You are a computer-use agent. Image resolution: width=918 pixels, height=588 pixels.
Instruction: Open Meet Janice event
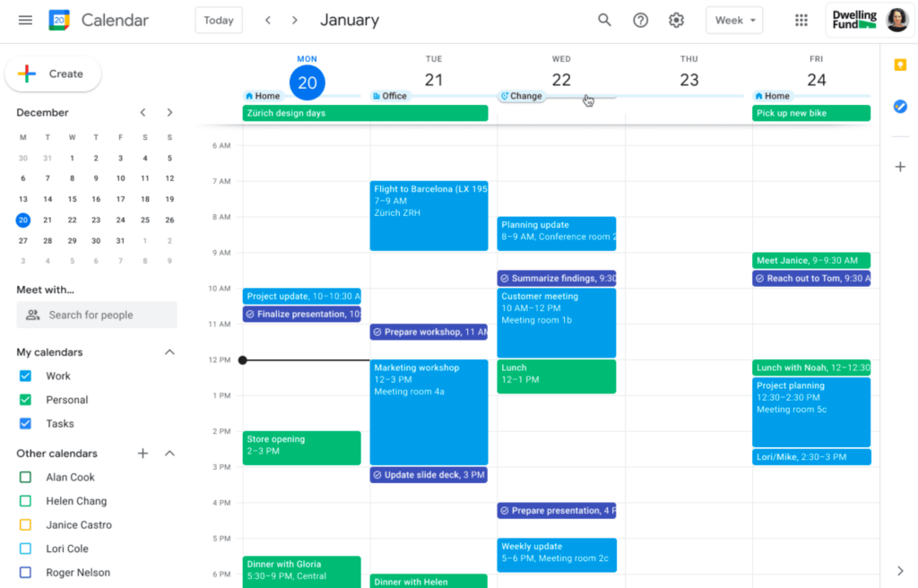coord(811,261)
